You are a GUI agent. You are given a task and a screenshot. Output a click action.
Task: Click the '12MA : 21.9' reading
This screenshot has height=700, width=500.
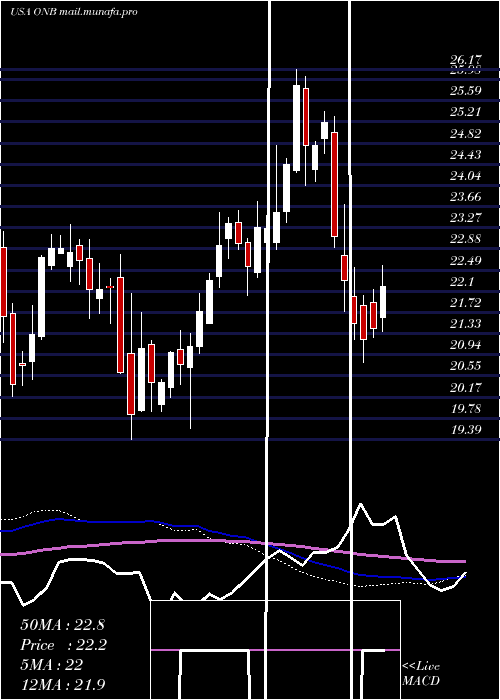click(63, 684)
